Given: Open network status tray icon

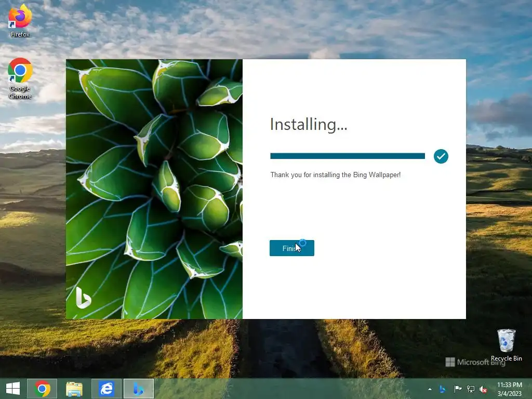Looking at the screenshot, I should click(x=471, y=389).
